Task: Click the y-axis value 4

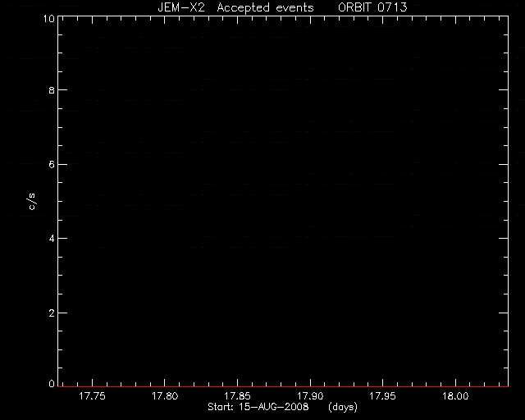Action: (x=52, y=239)
